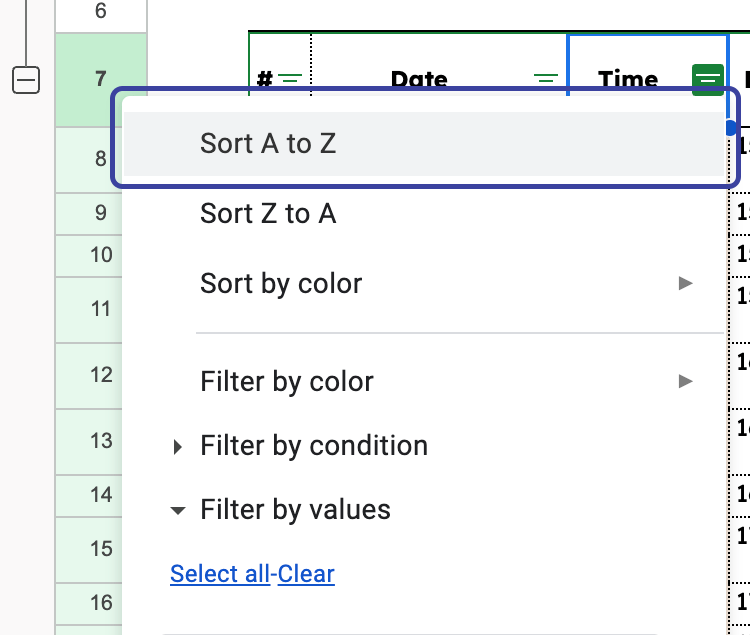Choose Sort Z to A
Screen dimensions: 750x635
click(268, 214)
